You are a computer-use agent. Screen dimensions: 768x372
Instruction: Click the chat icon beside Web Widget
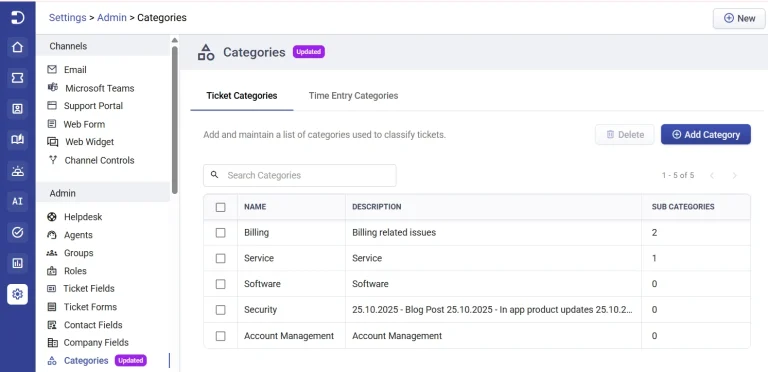pyautogui.click(x=52, y=142)
